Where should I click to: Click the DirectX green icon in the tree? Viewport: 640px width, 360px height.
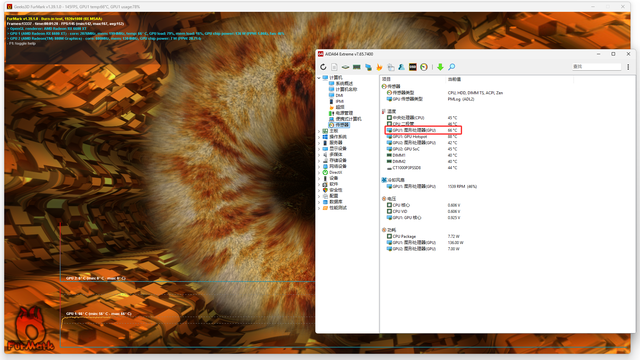click(x=325, y=172)
